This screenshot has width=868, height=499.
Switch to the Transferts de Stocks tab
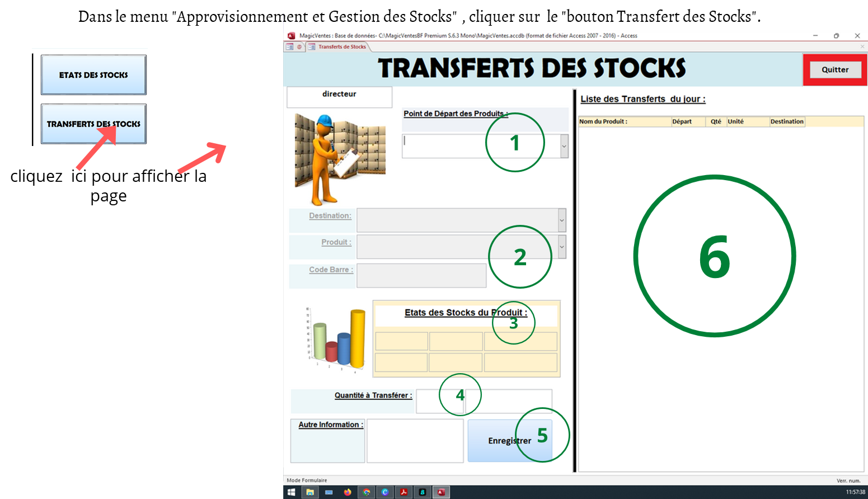[x=341, y=47]
